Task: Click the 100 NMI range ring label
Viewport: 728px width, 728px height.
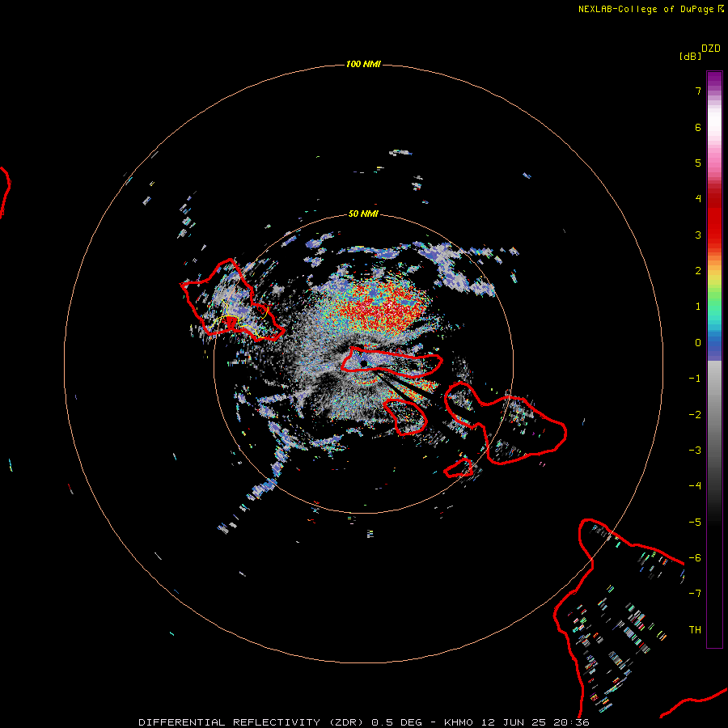Action: pos(363,64)
